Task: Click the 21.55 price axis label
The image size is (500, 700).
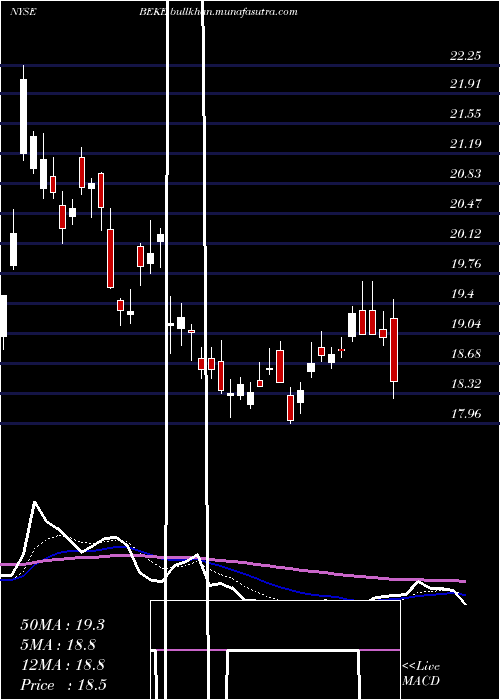Action: pos(465,114)
